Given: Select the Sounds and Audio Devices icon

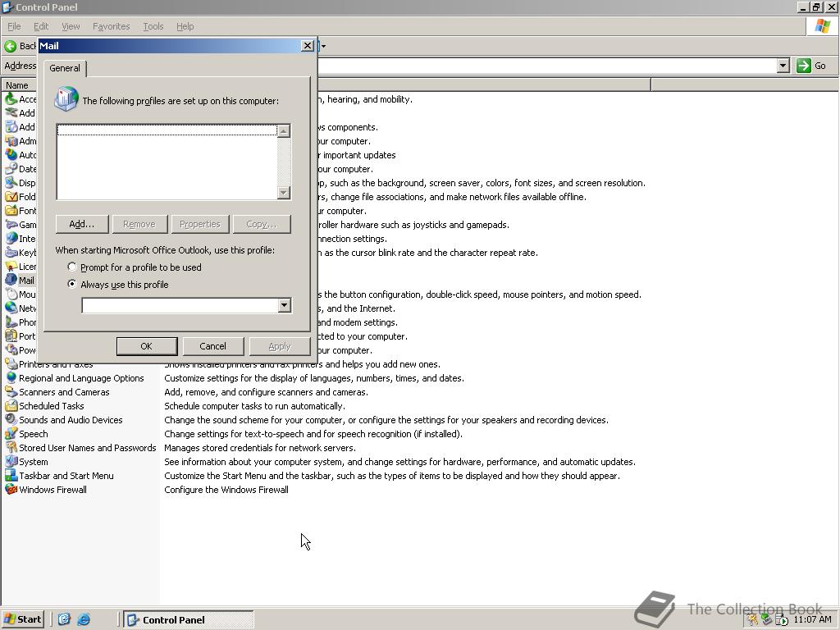Looking at the screenshot, I should tap(11, 419).
